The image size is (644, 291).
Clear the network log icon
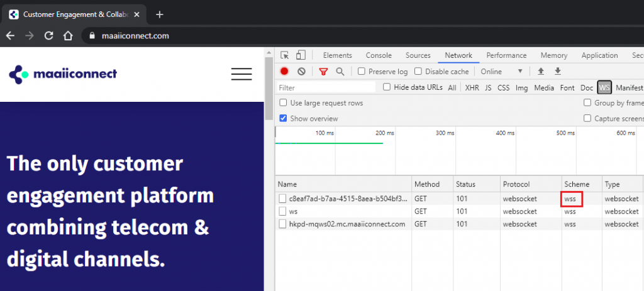[x=302, y=72]
